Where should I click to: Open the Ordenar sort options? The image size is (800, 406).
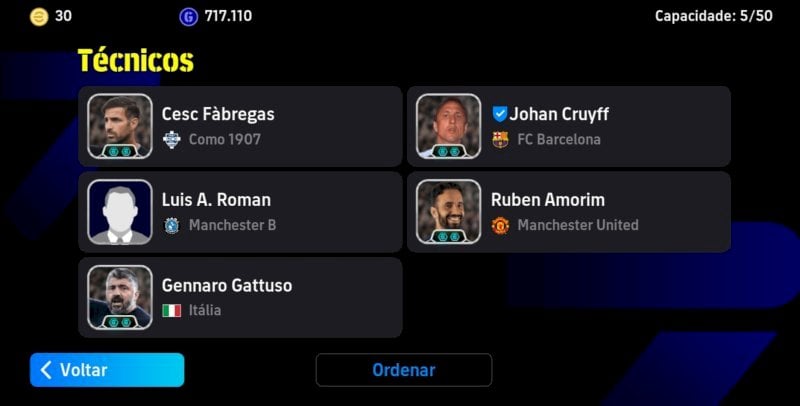[x=404, y=370]
